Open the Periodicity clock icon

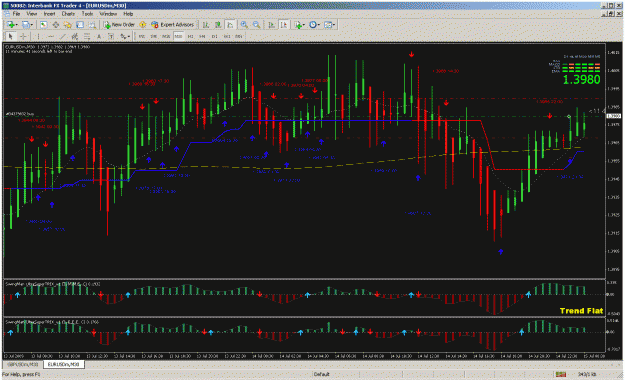313,25
